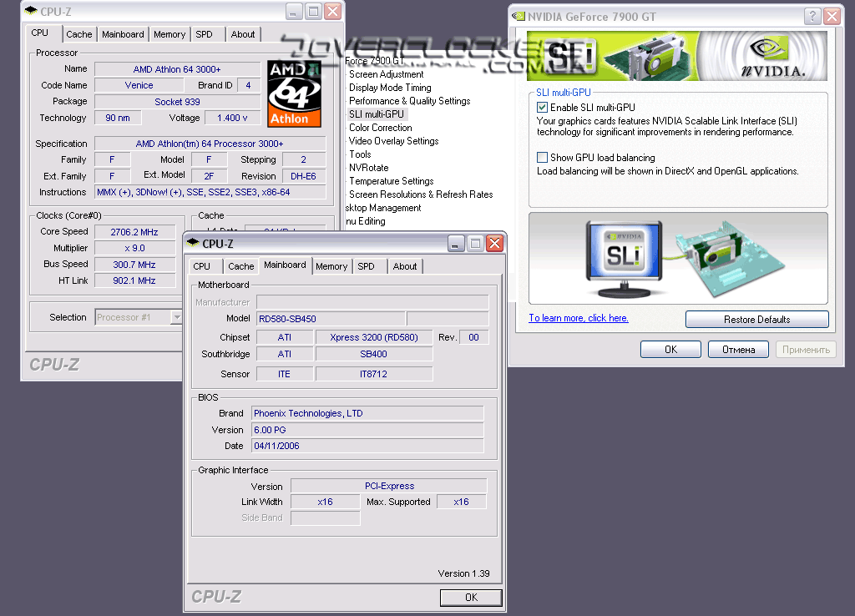The width and height of the screenshot is (855, 616).
Task: Select Display Mode Timing tree item
Action: 390,87
